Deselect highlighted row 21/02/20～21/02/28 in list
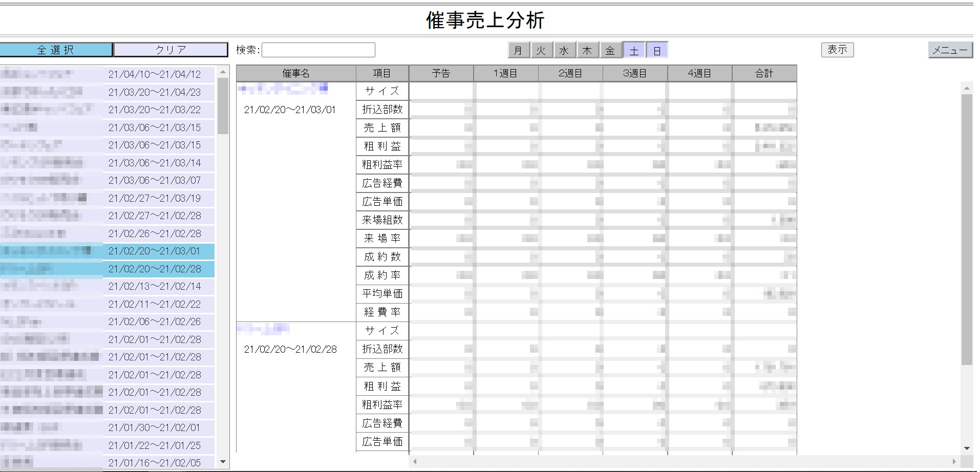 (107, 269)
